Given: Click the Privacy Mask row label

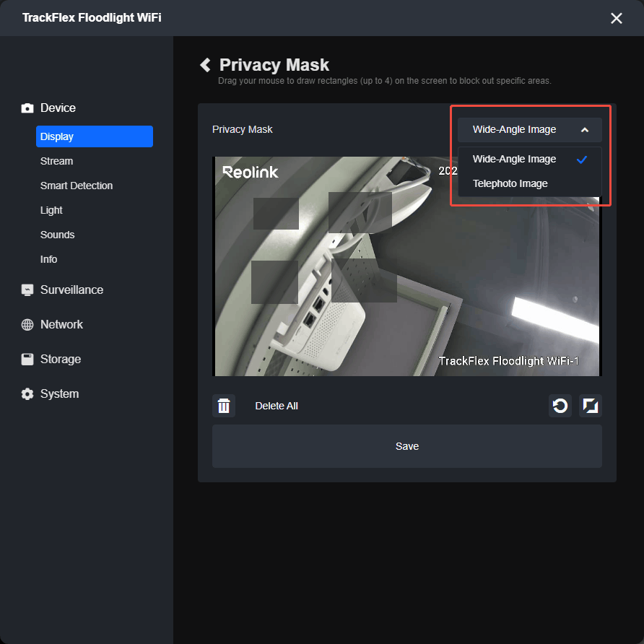Looking at the screenshot, I should (243, 129).
